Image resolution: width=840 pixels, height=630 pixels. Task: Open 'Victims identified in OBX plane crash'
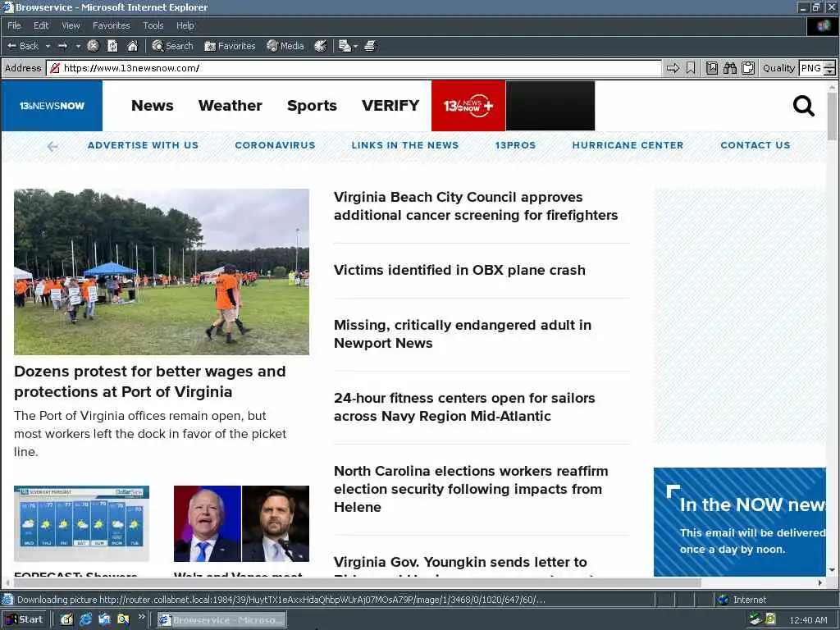pyautogui.click(x=459, y=270)
